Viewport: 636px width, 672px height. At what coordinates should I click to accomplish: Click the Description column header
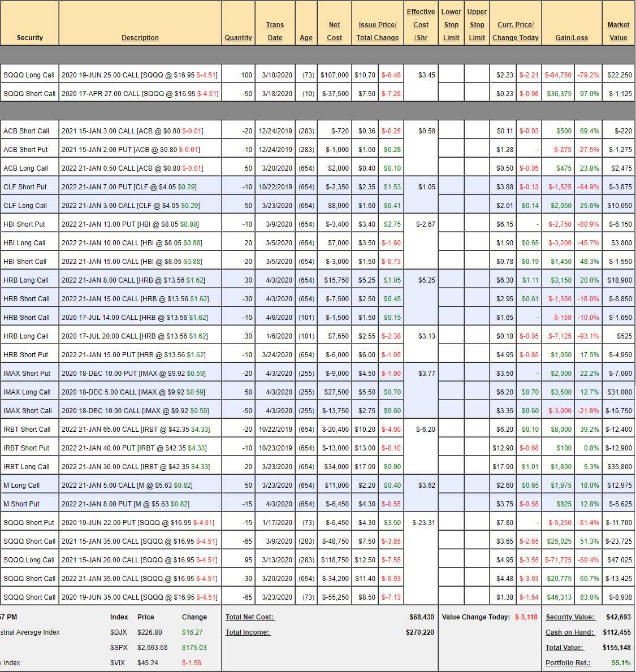point(140,38)
